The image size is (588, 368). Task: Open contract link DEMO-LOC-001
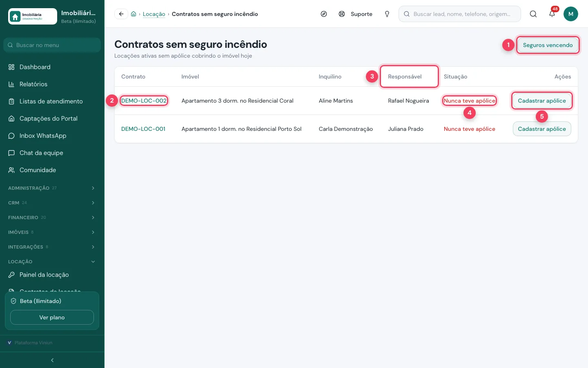point(143,129)
